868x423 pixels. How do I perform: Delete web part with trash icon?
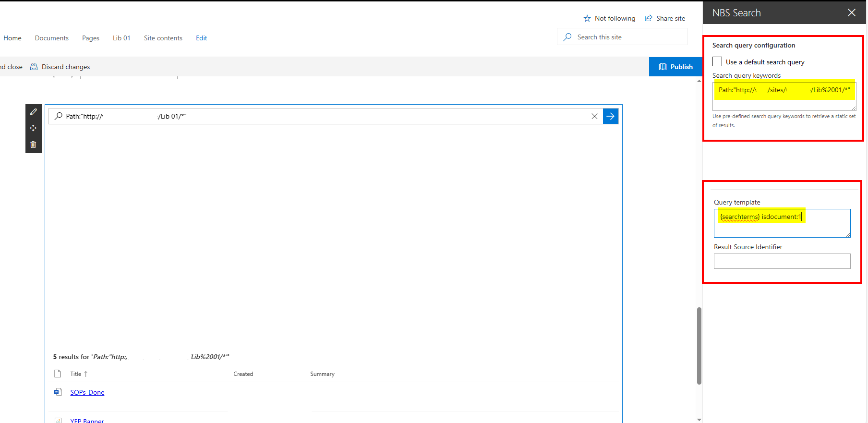[33, 145]
